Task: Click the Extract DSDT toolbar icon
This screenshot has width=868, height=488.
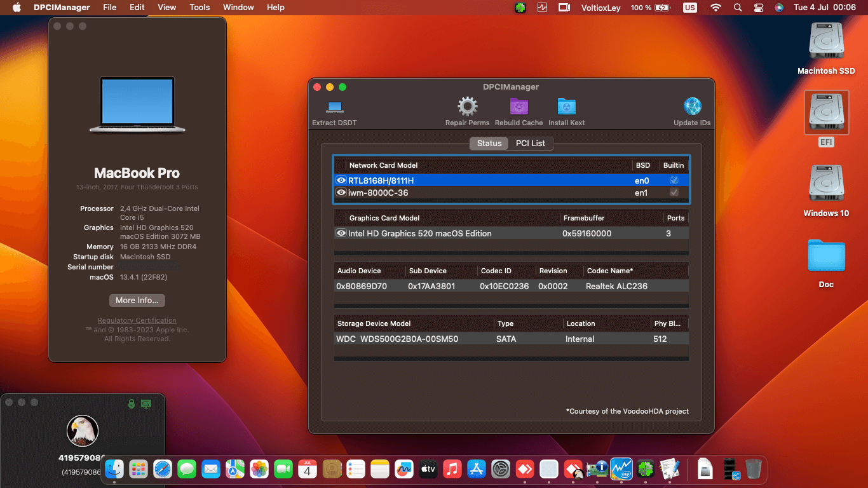Action: [x=334, y=107]
